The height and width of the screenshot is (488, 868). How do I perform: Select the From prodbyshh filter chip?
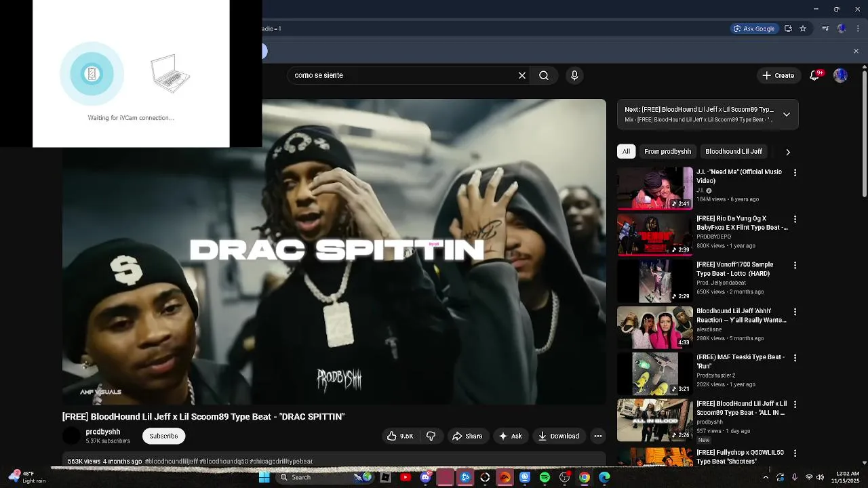point(668,151)
